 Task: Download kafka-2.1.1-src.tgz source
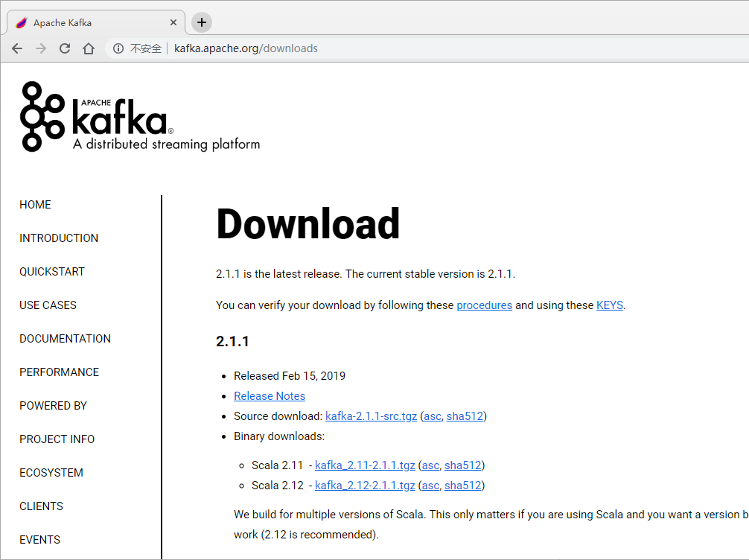[372, 416]
